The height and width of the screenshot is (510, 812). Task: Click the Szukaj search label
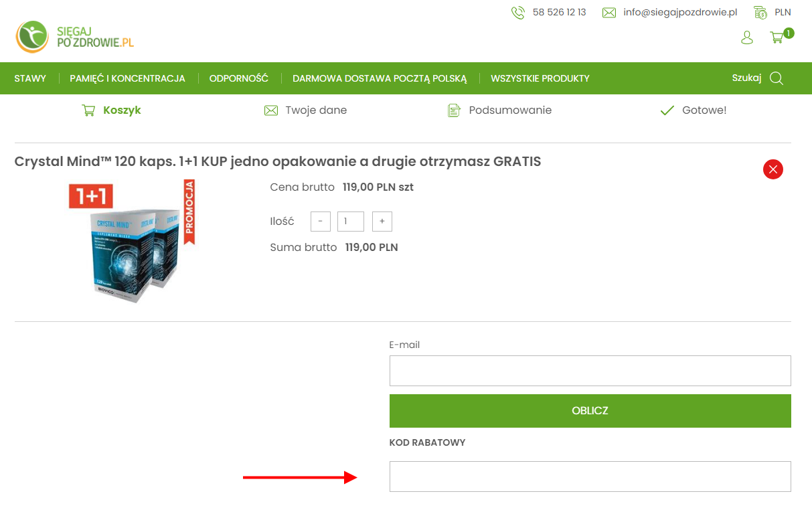[746, 78]
